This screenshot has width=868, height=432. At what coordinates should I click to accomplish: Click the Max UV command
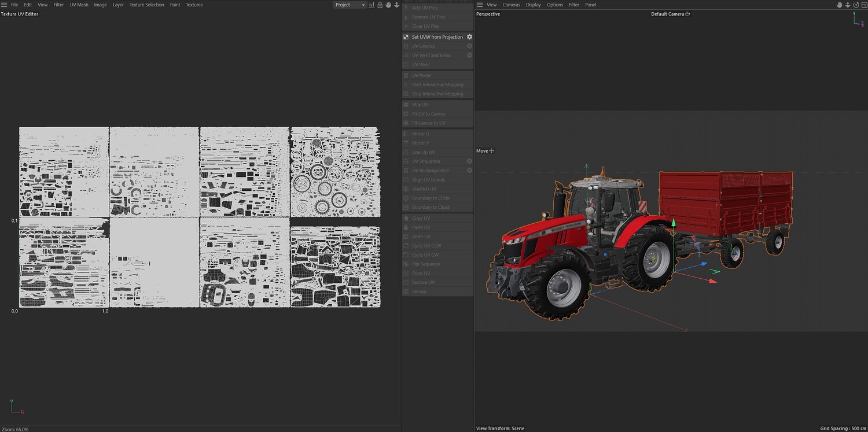point(437,105)
